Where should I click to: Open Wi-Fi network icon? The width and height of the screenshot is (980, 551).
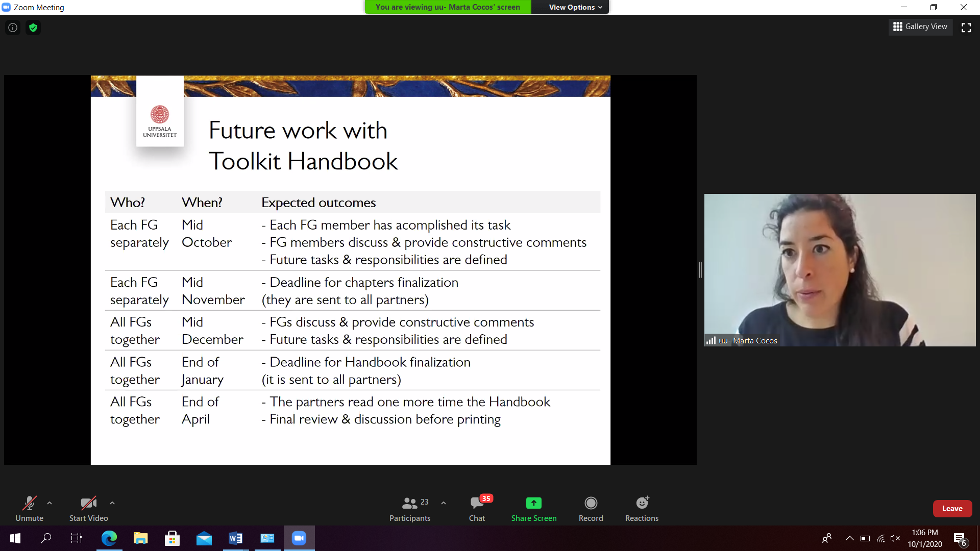pos(880,538)
